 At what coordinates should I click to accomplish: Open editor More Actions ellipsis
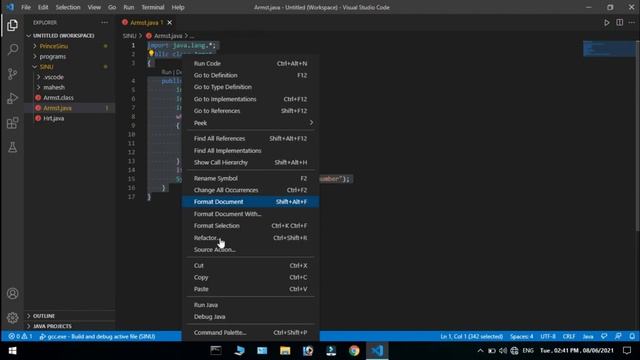(631, 22)
